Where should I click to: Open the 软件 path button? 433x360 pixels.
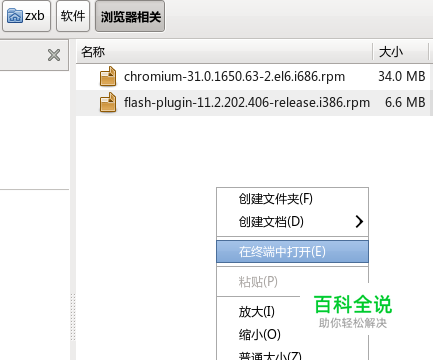73,16
